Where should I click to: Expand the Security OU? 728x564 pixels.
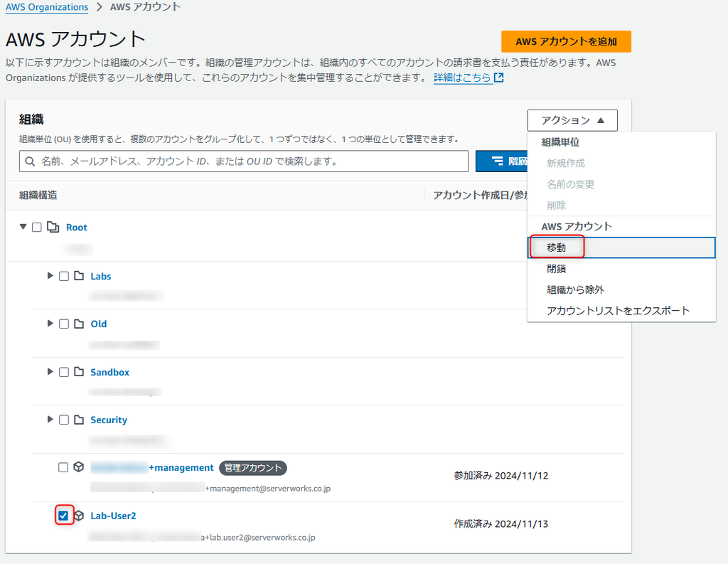(50, 419)
